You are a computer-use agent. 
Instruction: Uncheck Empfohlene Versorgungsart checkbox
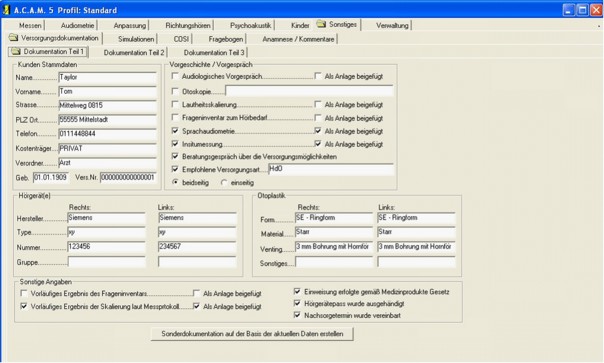tap(175, 169)
